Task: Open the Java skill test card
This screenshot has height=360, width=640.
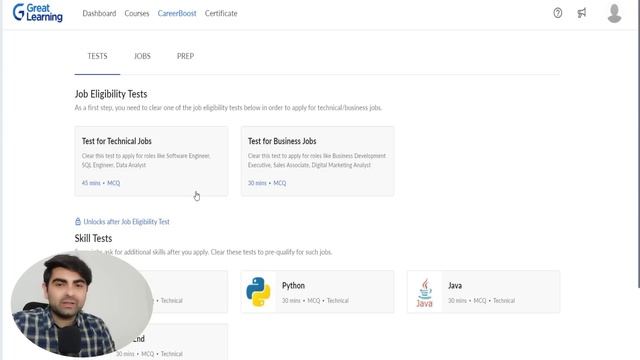Action: tap(483, 292)
